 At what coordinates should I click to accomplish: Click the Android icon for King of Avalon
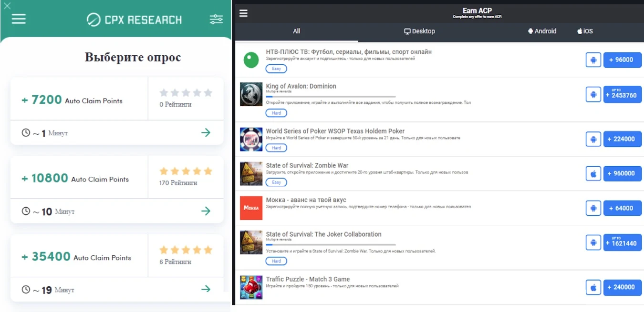[x=593, y=94]
